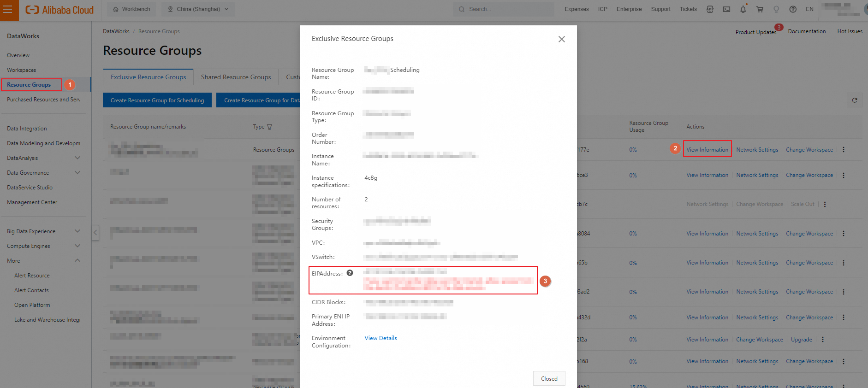Open more actions menu in the 6ce3 row
868x388 pixels.
844,175
